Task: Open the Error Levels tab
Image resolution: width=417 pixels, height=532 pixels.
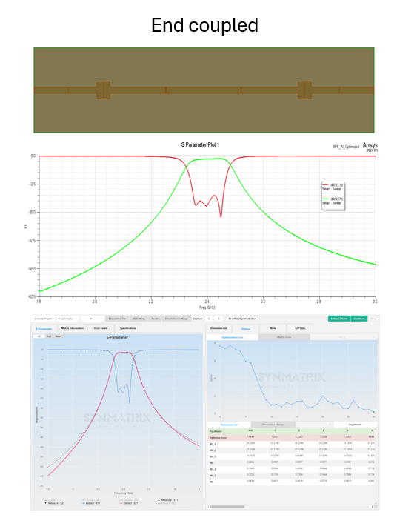Action: (101, 328)
